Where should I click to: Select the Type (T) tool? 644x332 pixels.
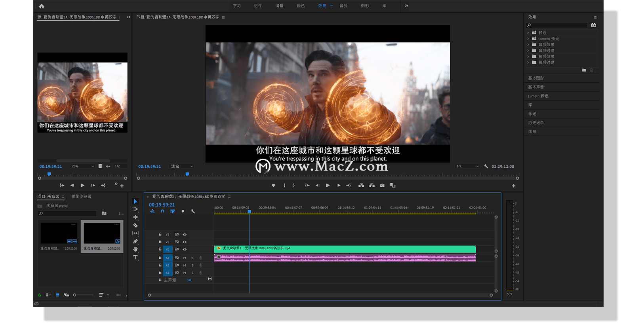pos(135,257)
